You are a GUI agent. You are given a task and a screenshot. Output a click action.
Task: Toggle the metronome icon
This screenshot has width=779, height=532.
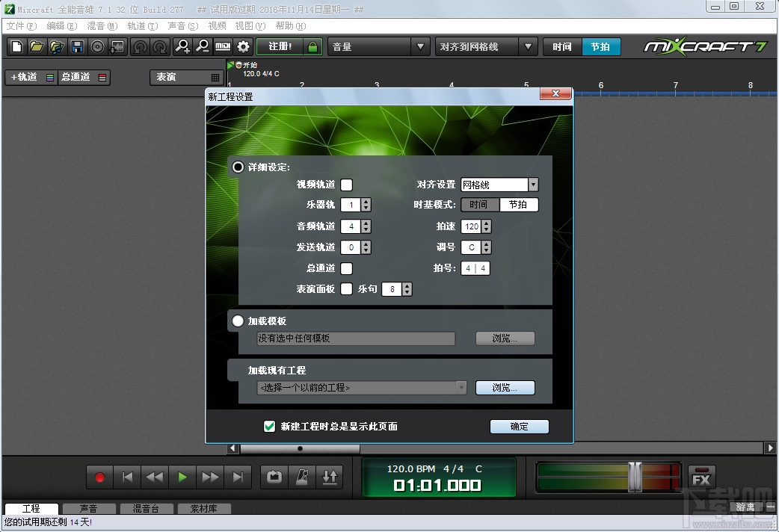point(302,477)
